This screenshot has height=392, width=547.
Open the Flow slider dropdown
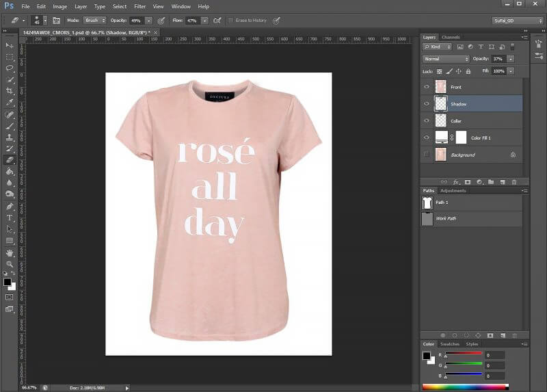(x=204, y=21)
